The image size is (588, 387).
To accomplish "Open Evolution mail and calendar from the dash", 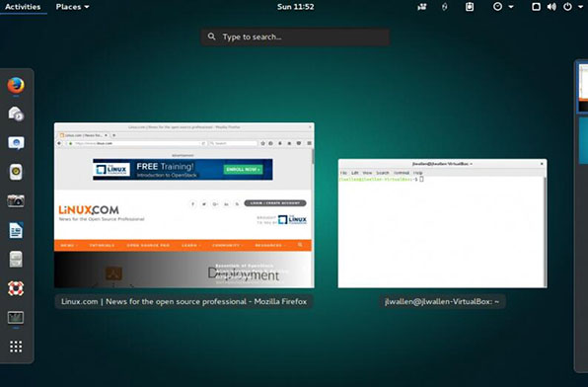I will click(16, 114).
